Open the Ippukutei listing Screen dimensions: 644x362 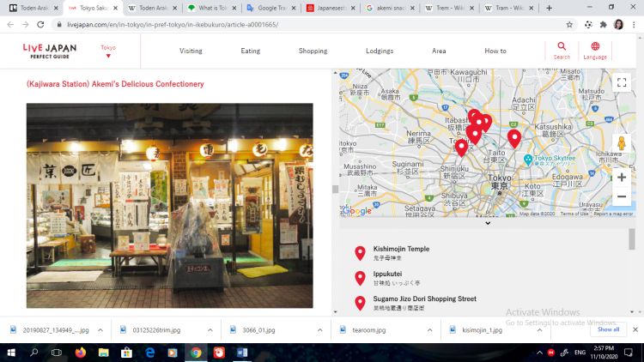coord(387,274)
